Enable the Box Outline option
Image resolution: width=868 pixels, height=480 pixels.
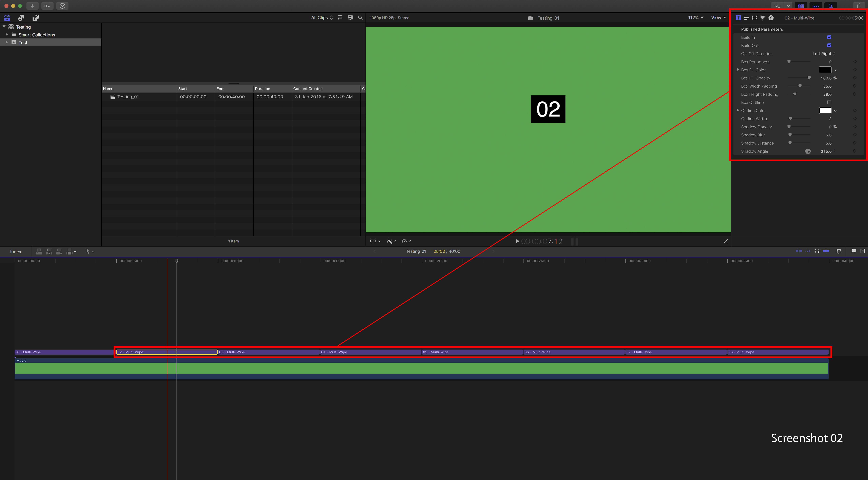(829, 102)
